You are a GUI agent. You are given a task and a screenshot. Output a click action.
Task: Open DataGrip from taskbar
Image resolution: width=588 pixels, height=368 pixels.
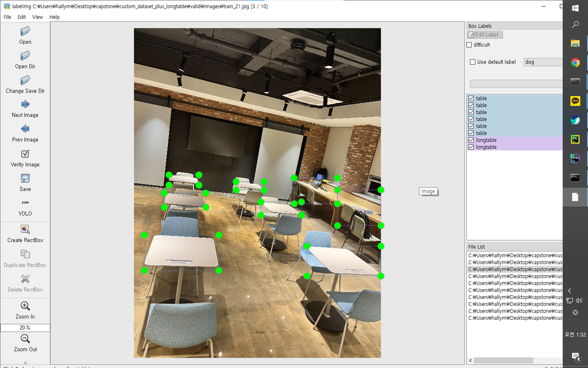click(575, 158)
